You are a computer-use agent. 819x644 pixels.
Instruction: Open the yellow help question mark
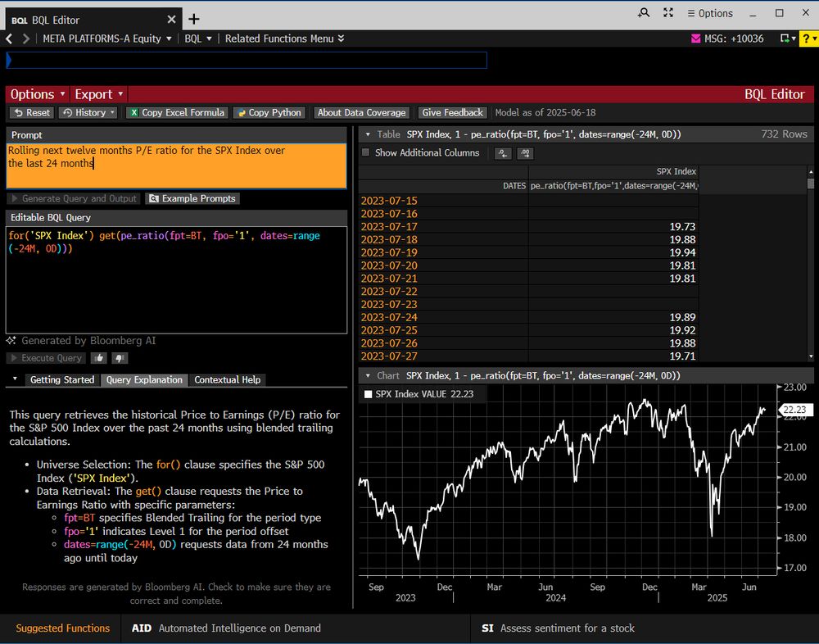click(x=808, y=39)
